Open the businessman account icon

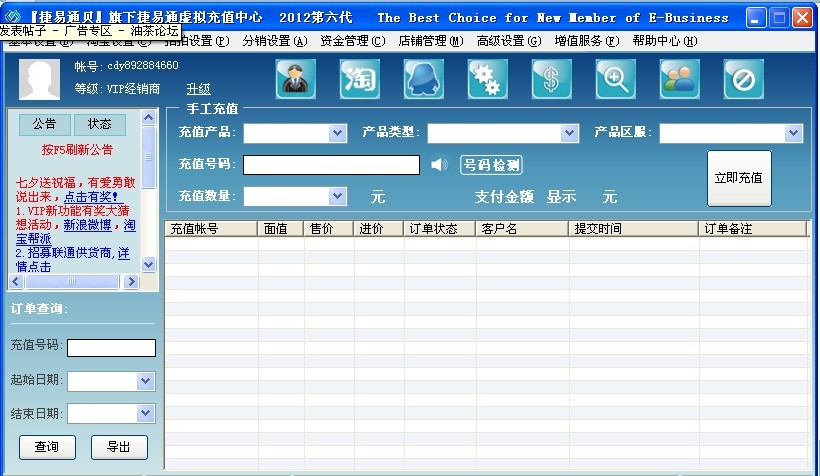(x=296, y=79)
